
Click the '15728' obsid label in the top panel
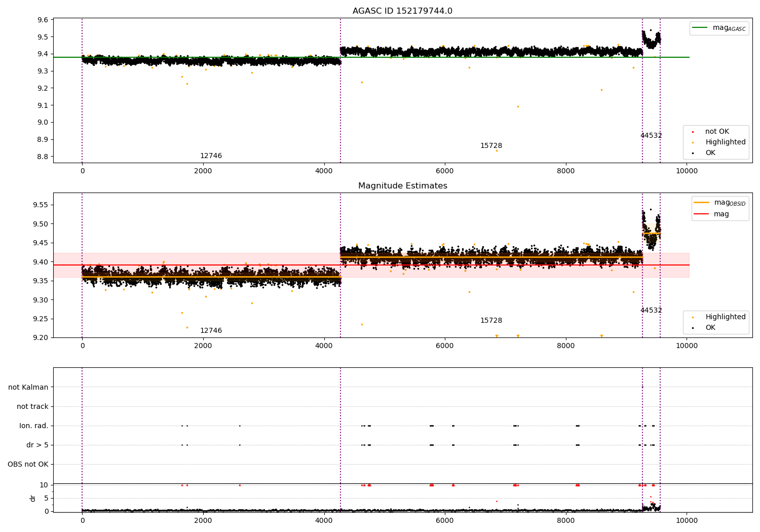[x=491, y=146]
